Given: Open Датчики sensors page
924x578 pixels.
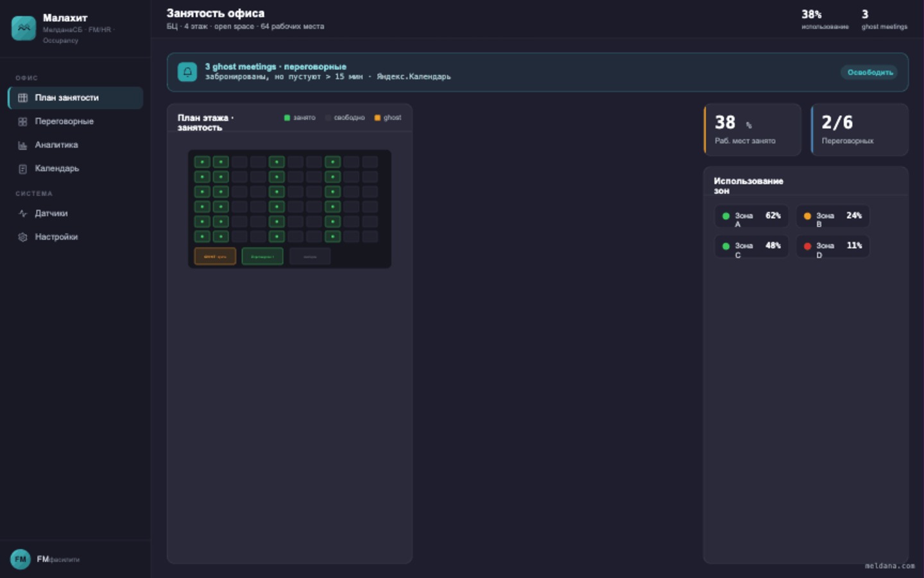Looking at the screenshot, I should 76,213.
